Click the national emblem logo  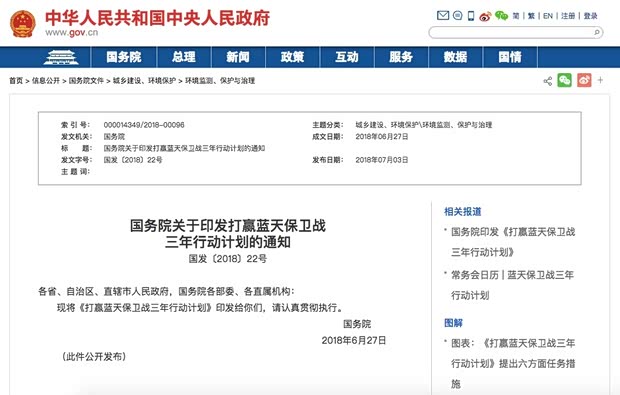point(23,24)
